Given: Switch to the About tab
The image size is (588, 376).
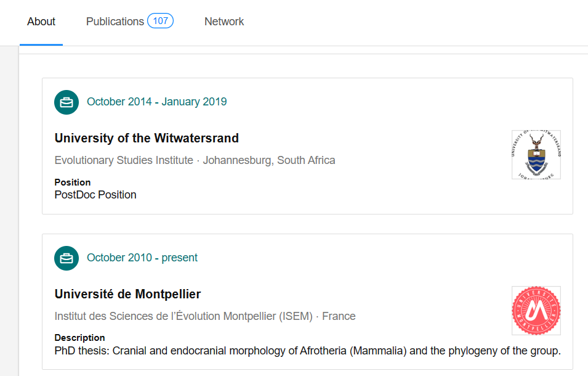Looking at the screenshot, I should pos(41,22).
